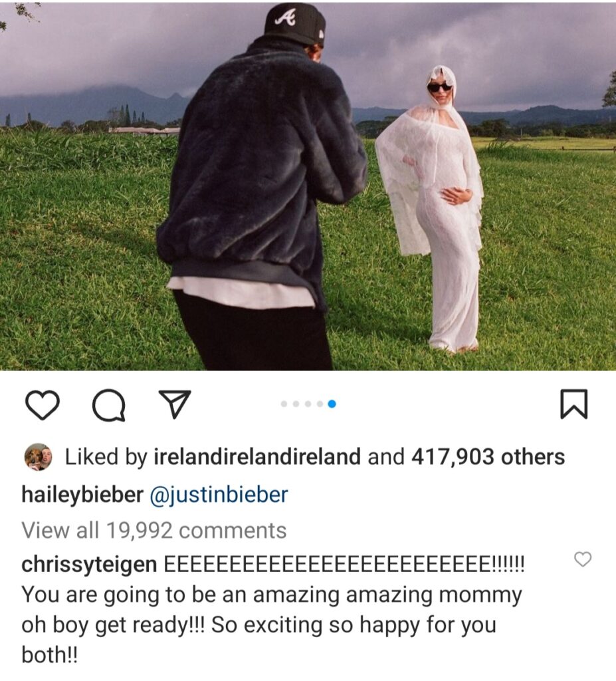This screenshot has width=616, height=681.
Task: Follow the @justinbieber mention link
Action: point(219,495)
